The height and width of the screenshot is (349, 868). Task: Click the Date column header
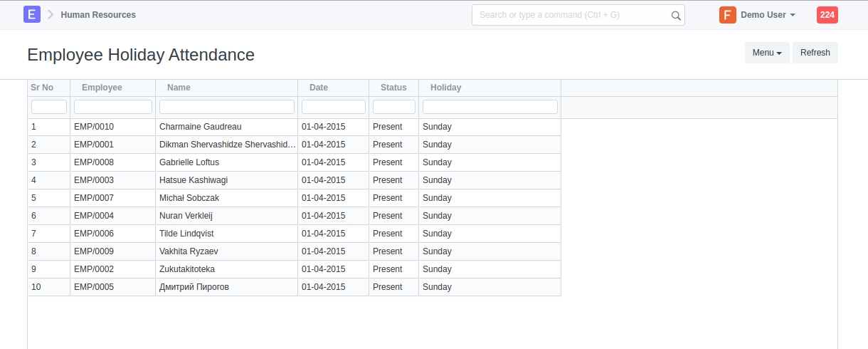[x=319, y=88]
